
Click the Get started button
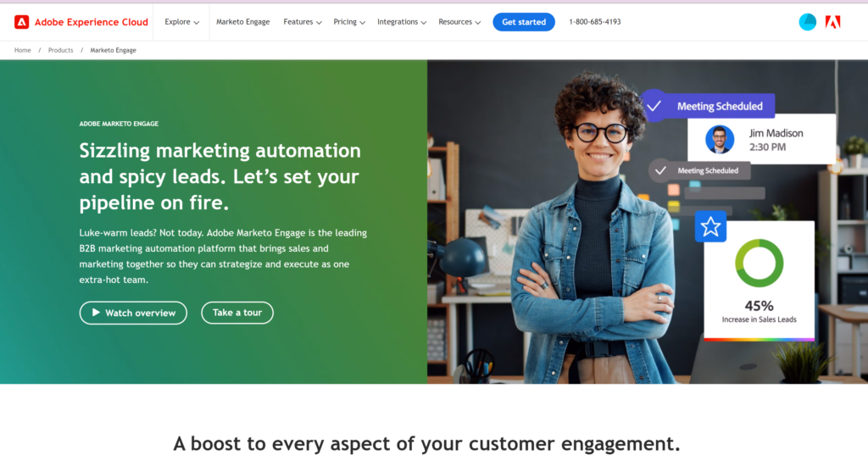click(524, 22)
